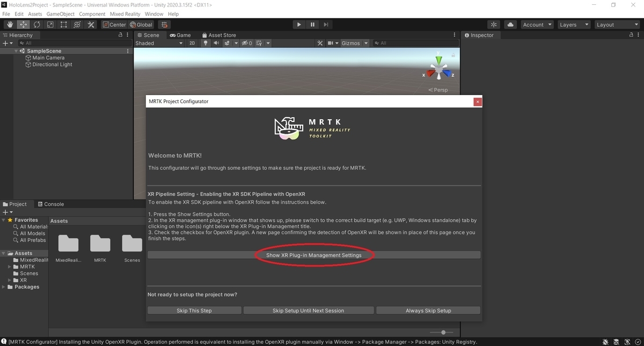644x346 pixels.
Task: Open the File menu
Action: [x=6, y=14]
